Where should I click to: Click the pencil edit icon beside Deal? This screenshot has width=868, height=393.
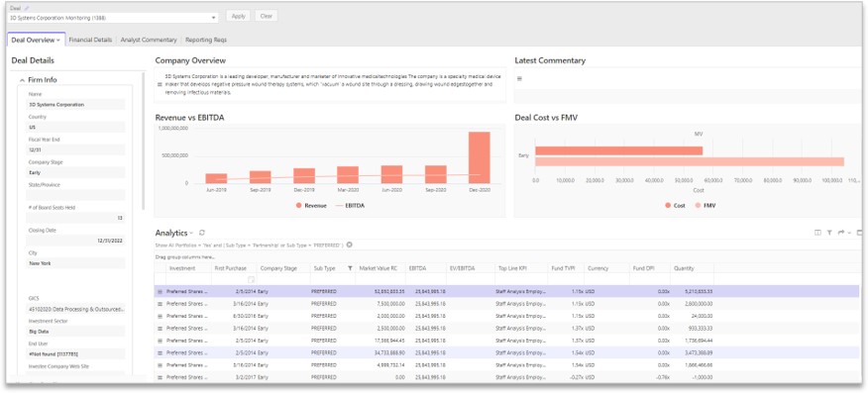pos(27,8)
